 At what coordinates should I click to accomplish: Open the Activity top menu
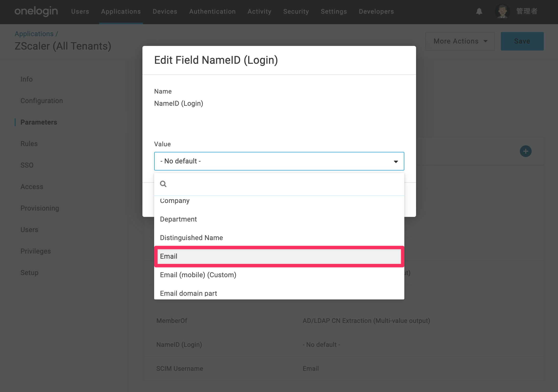(x=259, y=11)
